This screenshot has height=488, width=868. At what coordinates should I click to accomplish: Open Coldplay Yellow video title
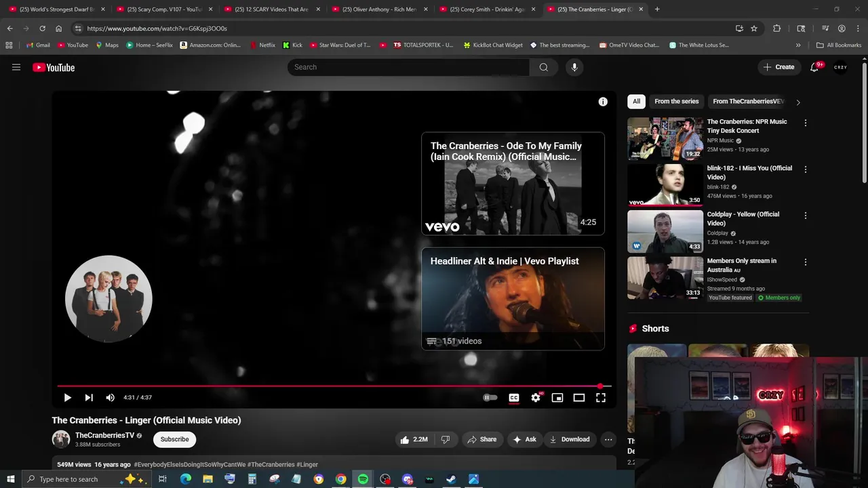point(743,218)
